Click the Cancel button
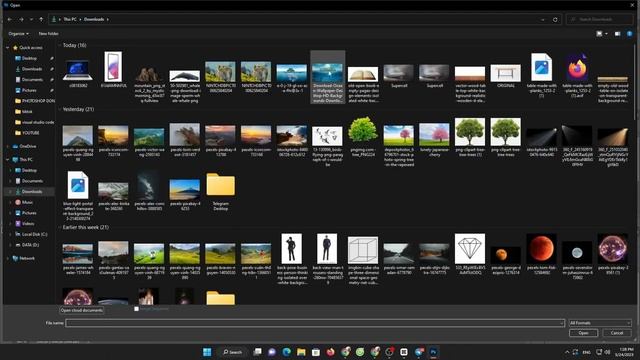 pos(616,333)
